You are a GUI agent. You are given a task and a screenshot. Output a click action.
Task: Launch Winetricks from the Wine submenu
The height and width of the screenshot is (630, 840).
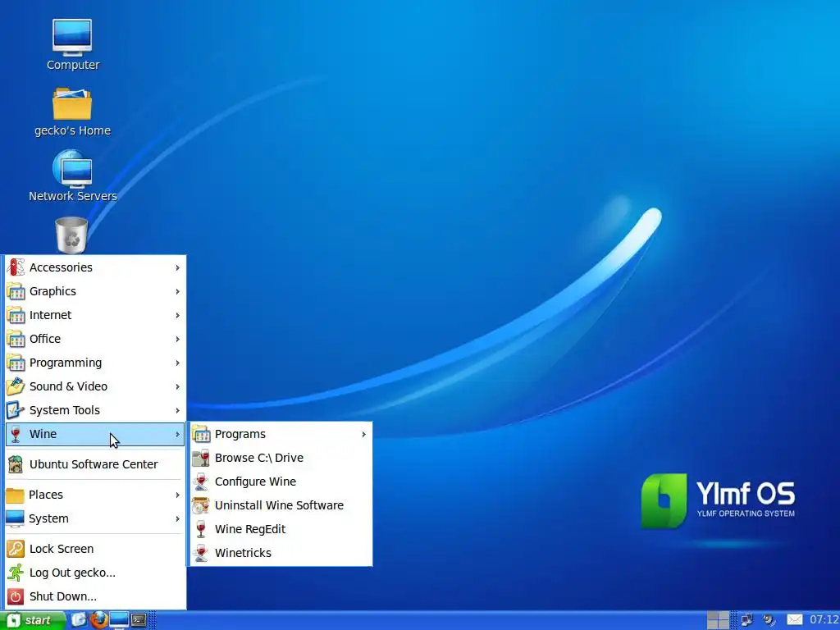click(x=281, y=553)
